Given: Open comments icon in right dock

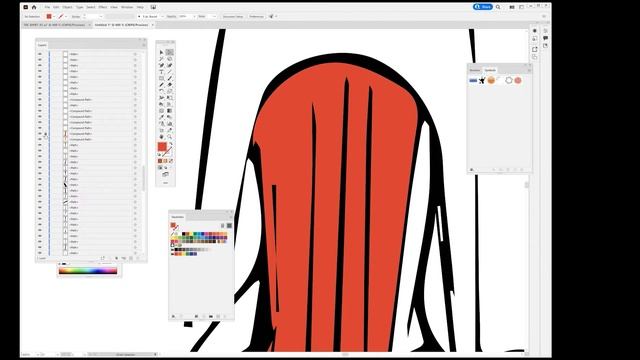Looking at the screenshot, I should pos(545,38).
